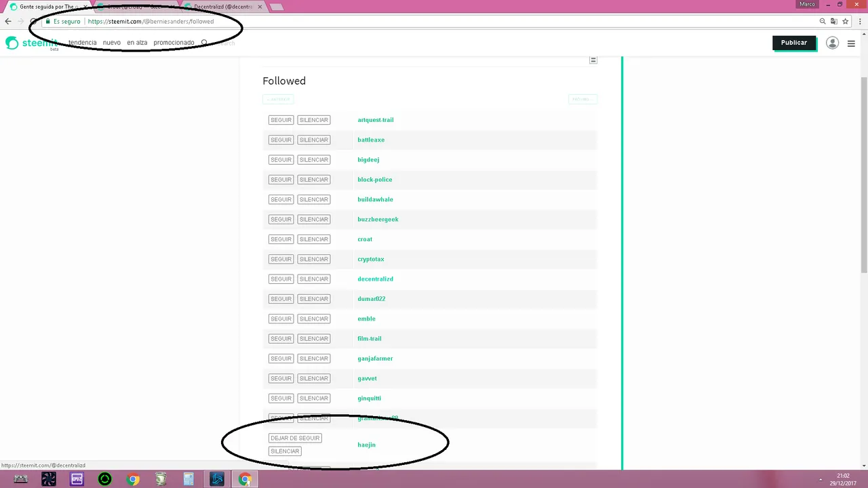Screen dimensions: 868x488
Task: Click the Marco Chrome profile button
Action: 807,4
